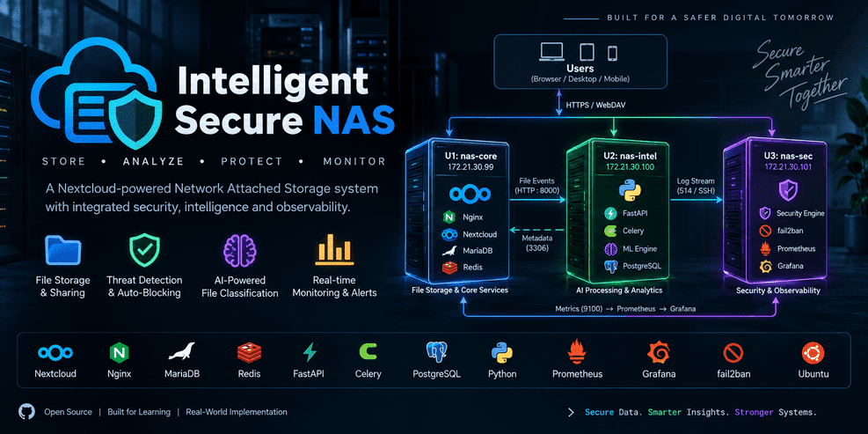
Task: Click the File Storage & Core Services caption
Action: pyautogui.click(x=460, y=290)
